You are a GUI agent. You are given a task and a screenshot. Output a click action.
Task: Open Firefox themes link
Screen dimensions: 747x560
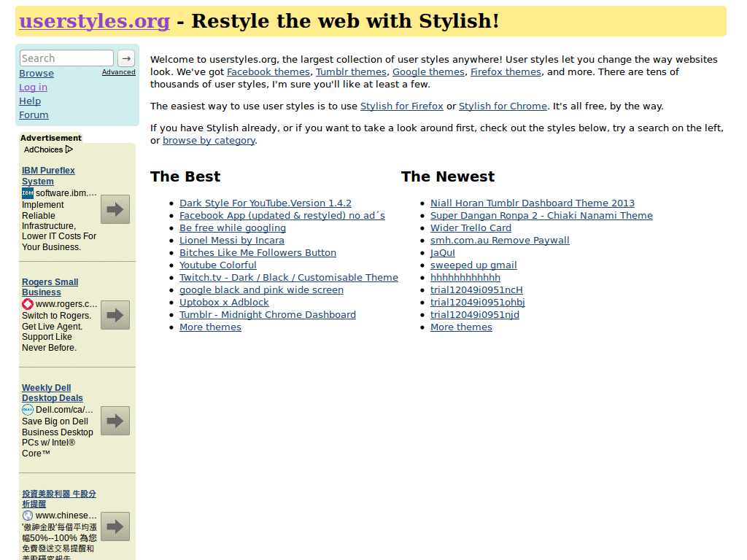(x=506, y=72)
